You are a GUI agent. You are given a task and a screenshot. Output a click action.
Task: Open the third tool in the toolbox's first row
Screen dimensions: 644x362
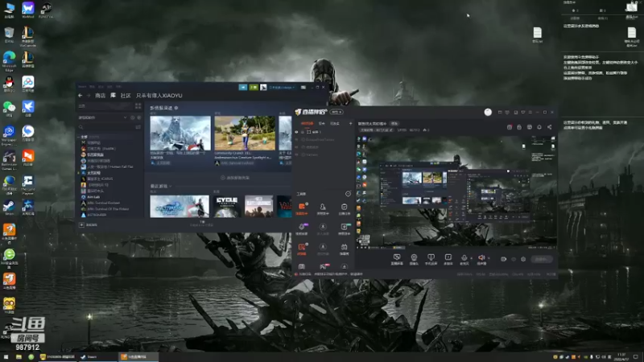[x=345, y=208]
